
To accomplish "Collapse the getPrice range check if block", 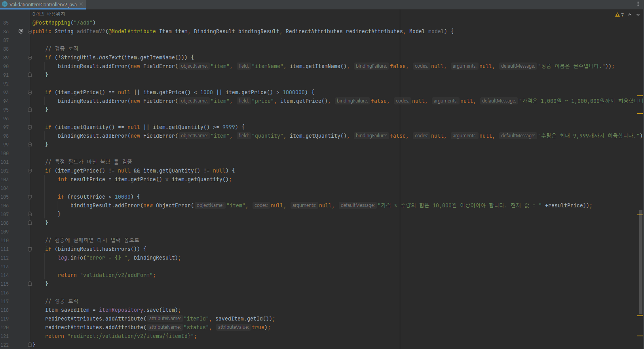I will [x=30, y=92].
